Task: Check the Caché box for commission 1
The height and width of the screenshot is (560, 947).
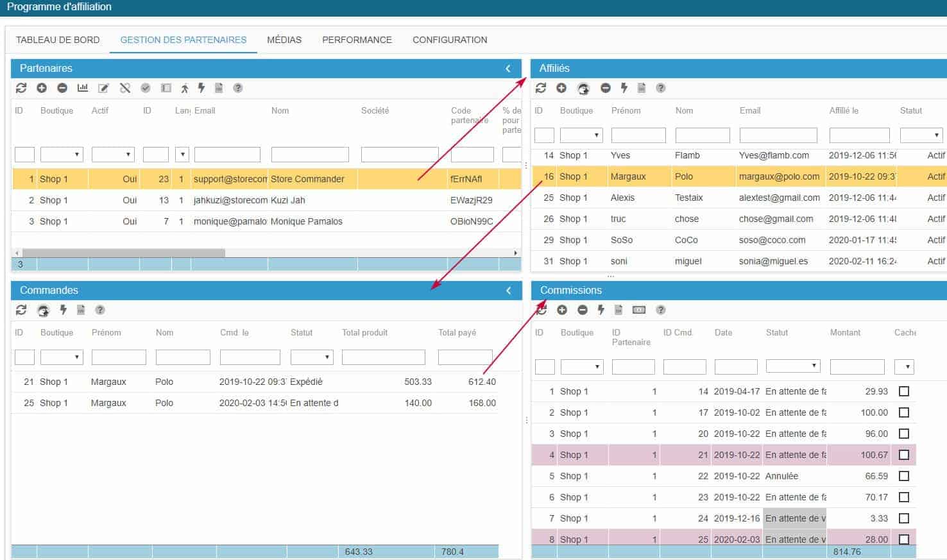Action: pyautogui.click(x=904, y=391)
